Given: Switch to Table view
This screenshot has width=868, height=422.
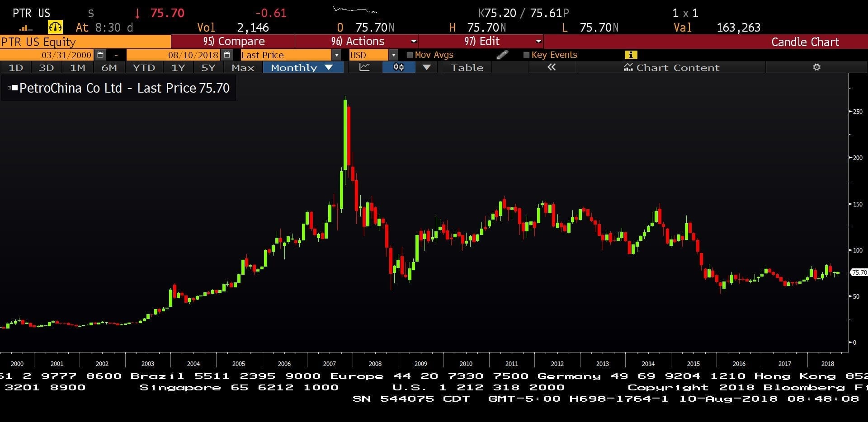Looking at the screenshot, I should tap(467, 67).
